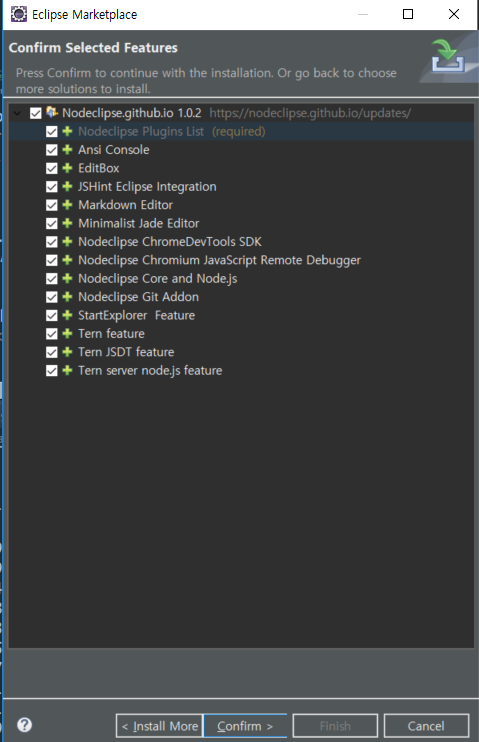Uncheck the Tern feature checkbox
The image size is (479, 742).
click(x=52, y=334)
